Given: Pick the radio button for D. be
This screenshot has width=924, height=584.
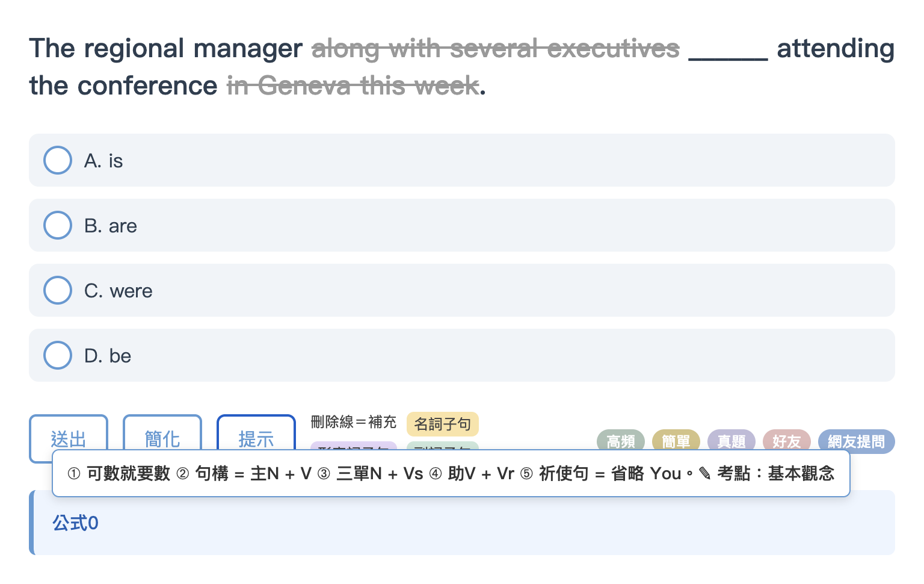Looking at the screenshot, I should pos(58,355).
